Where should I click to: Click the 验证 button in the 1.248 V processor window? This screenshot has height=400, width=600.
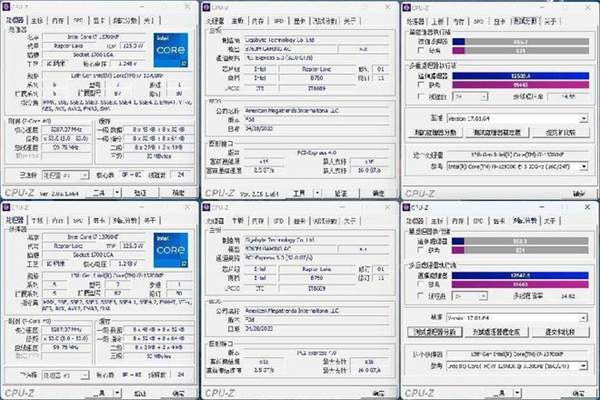[x=140, y=193]
